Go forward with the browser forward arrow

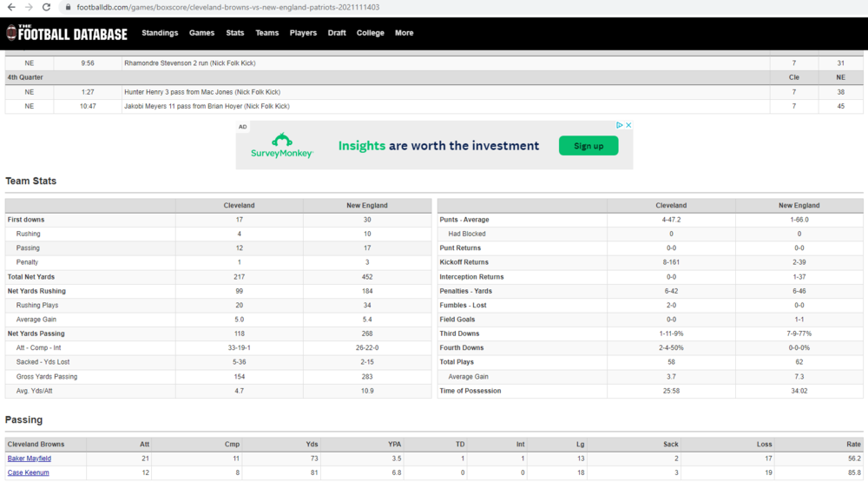click(x=29, y=7)
